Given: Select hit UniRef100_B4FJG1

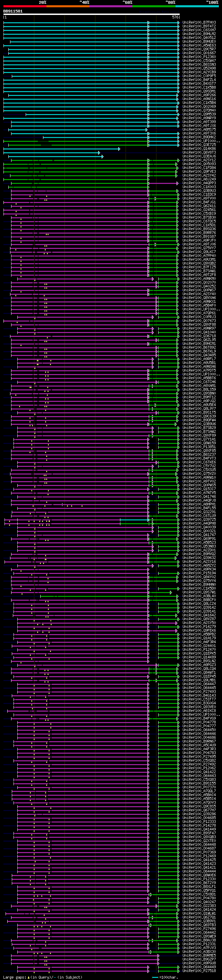Looking at the screenshot, I should [199, 202].
